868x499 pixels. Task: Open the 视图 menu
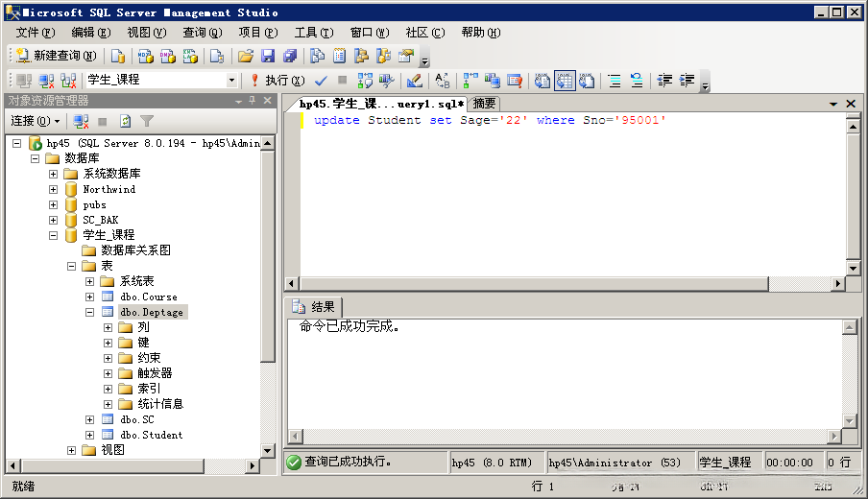[147, 33]
